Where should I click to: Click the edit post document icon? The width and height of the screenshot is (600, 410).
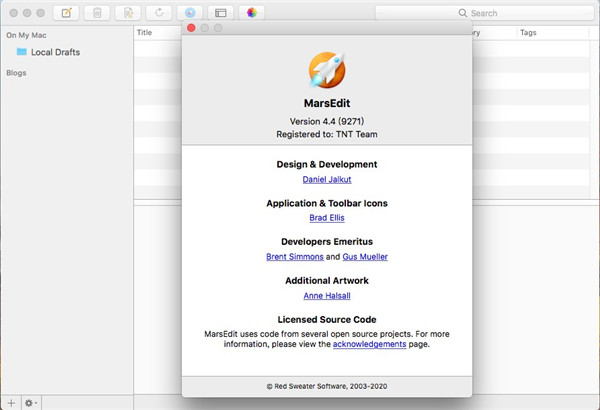coord(128,13)
